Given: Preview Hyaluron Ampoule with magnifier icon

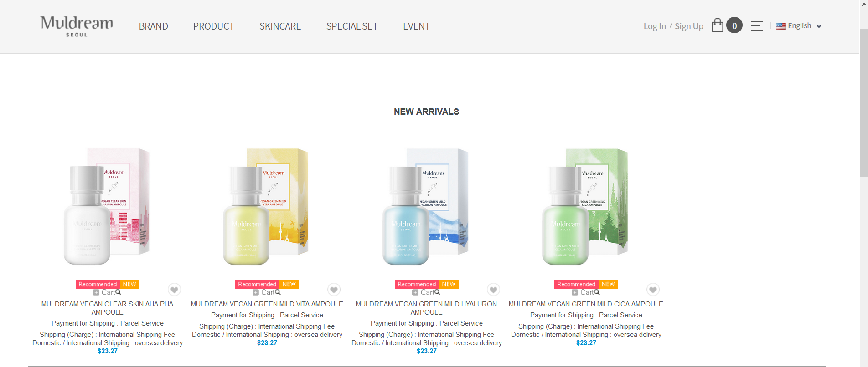Looking at the screenshot, I should coord(437,292).
